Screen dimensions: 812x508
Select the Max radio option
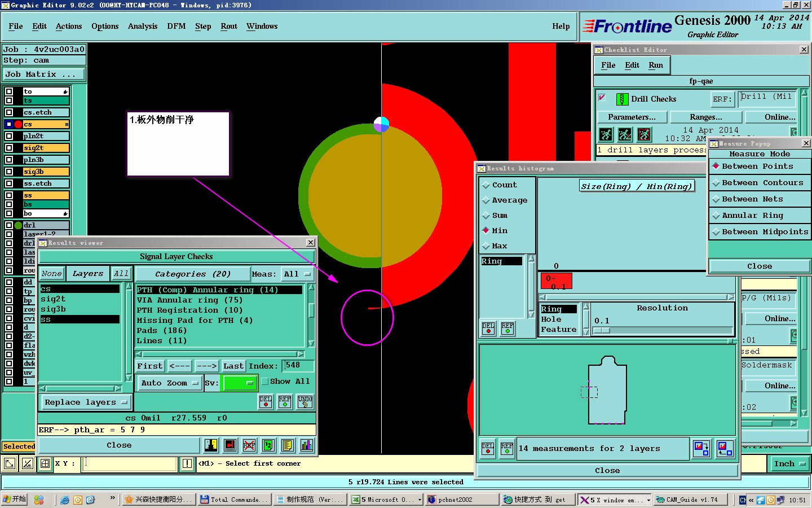point(495,246)
